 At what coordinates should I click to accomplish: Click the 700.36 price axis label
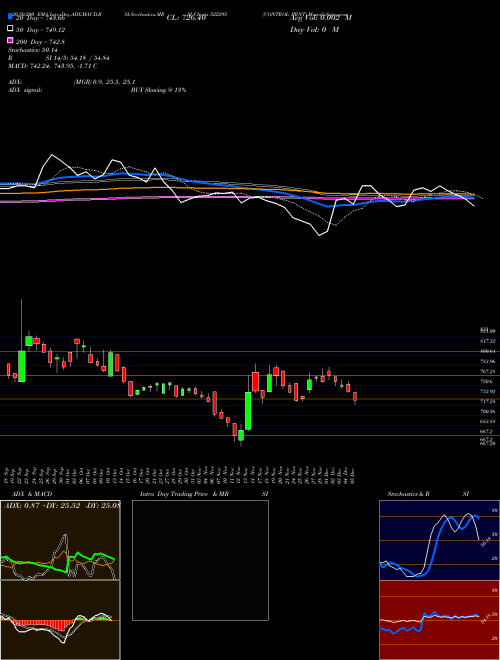click(487, 411)
